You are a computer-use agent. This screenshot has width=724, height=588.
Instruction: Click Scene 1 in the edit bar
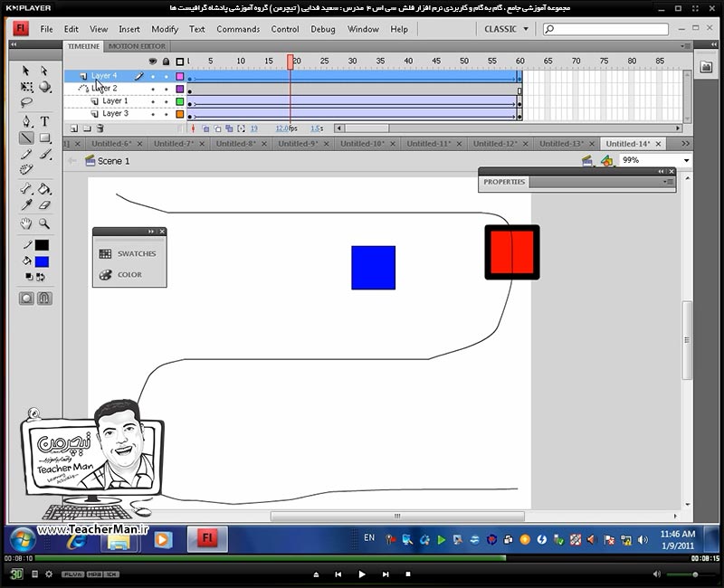pos(113,161)
